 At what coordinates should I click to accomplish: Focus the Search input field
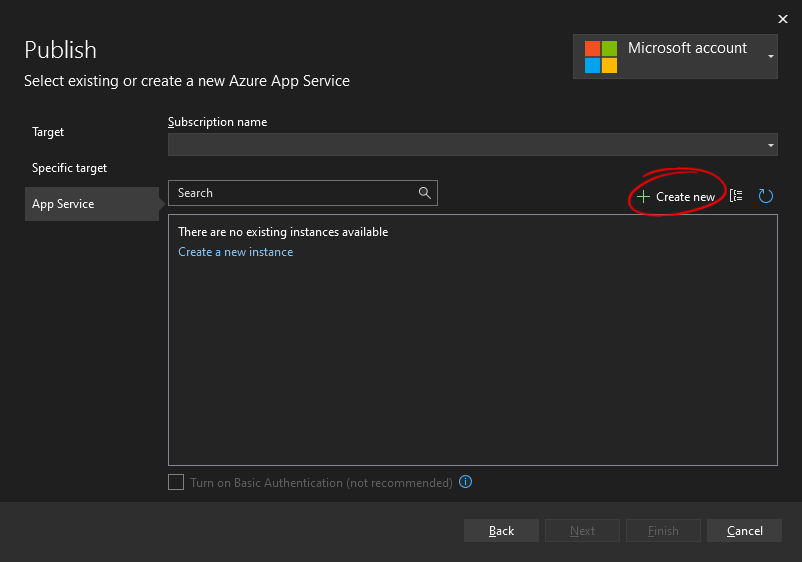tap(303, 193)
